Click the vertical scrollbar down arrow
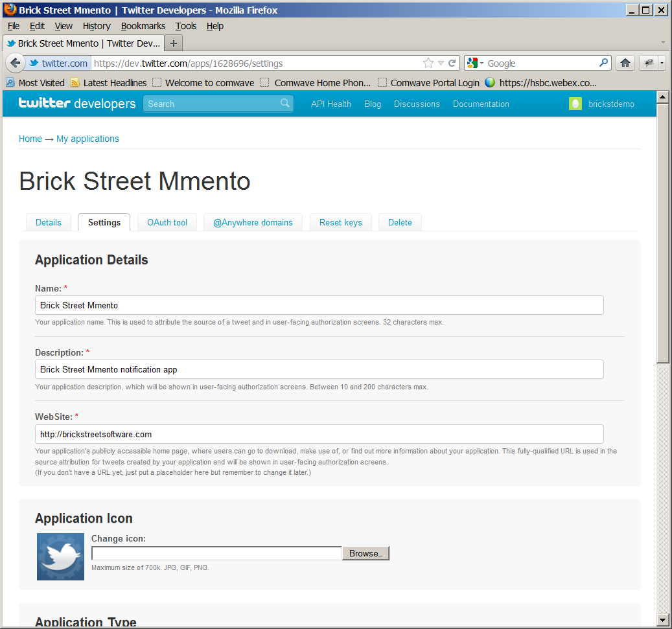 pos(662,620)
